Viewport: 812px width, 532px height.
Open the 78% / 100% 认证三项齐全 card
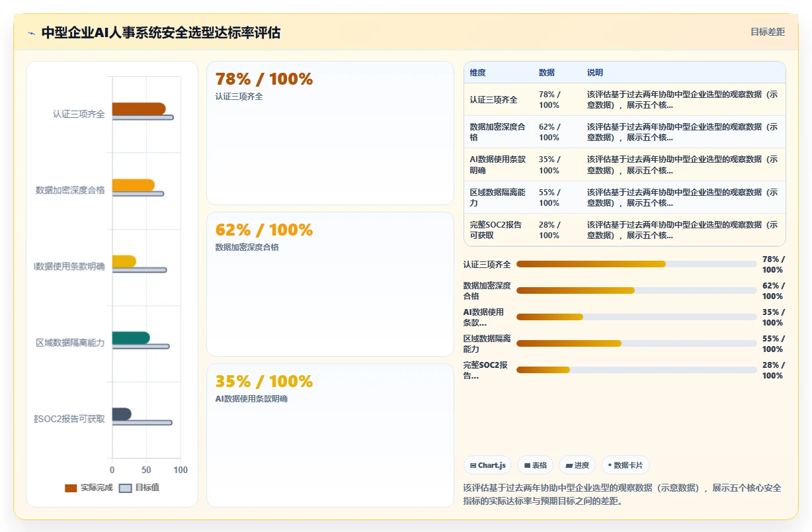point(331,133)
